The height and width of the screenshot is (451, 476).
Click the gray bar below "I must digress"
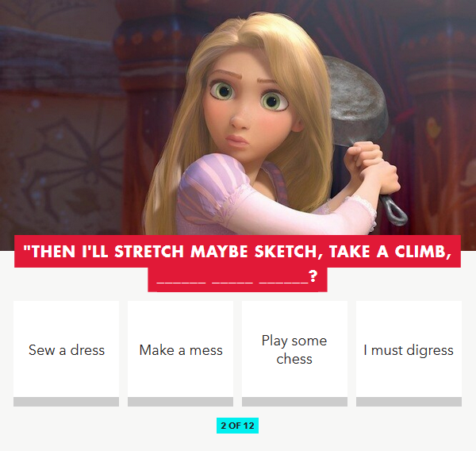click(409, 402)
